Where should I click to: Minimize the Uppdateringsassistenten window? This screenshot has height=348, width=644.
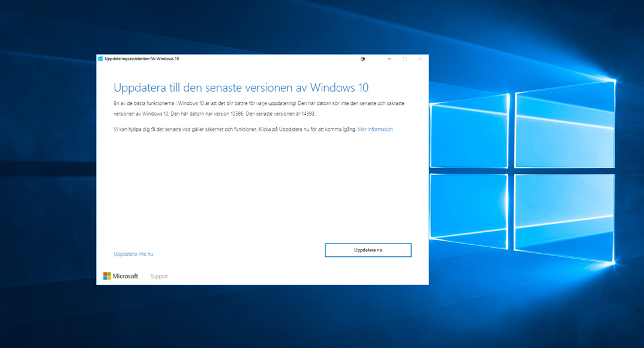coord(390,59)
